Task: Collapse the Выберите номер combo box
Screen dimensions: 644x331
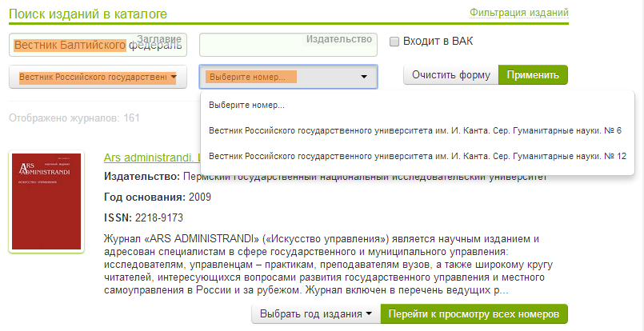Action: [288, 77]
